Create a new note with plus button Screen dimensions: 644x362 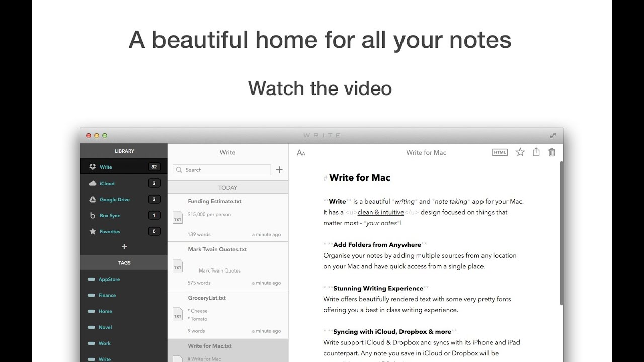[279, 170]
